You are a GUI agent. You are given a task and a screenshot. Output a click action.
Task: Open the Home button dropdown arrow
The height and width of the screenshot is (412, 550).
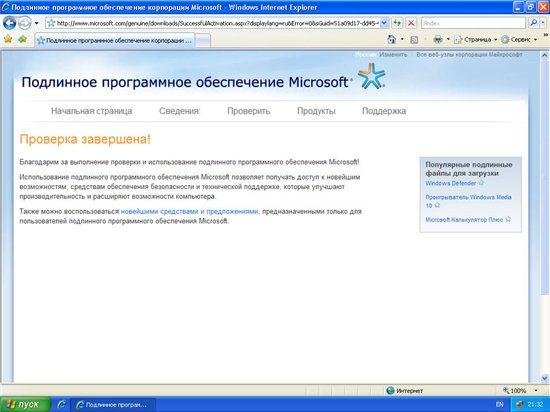click(402, 40)
